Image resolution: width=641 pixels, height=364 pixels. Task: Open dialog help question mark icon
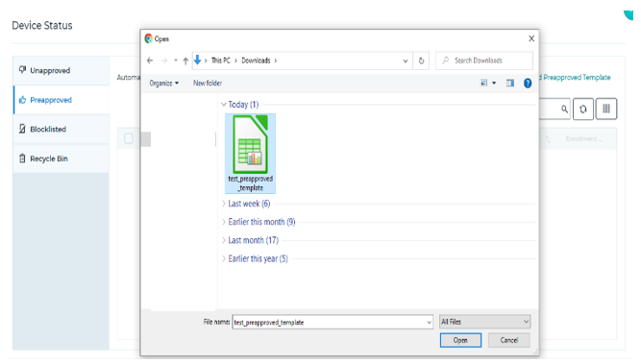coord(528,84)
